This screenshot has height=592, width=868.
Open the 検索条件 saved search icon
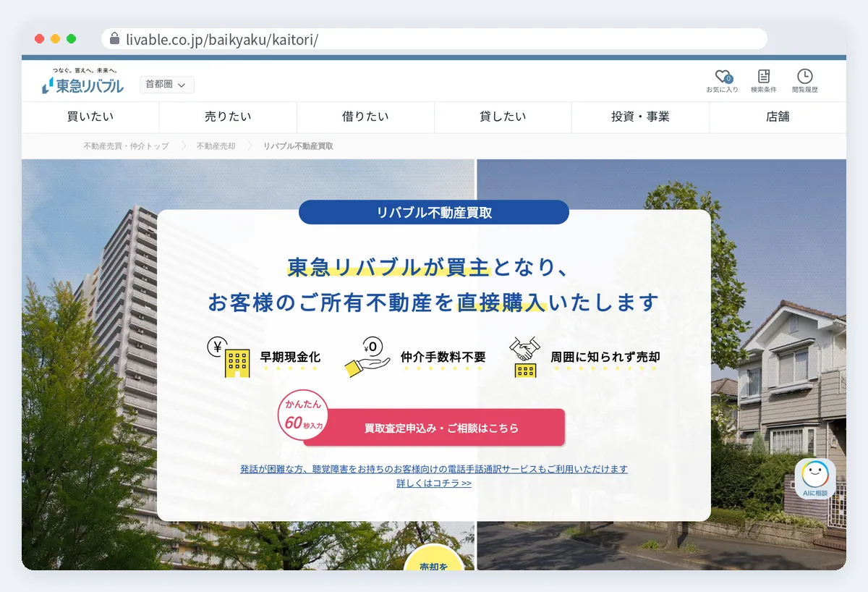click(x=764, y=80)
